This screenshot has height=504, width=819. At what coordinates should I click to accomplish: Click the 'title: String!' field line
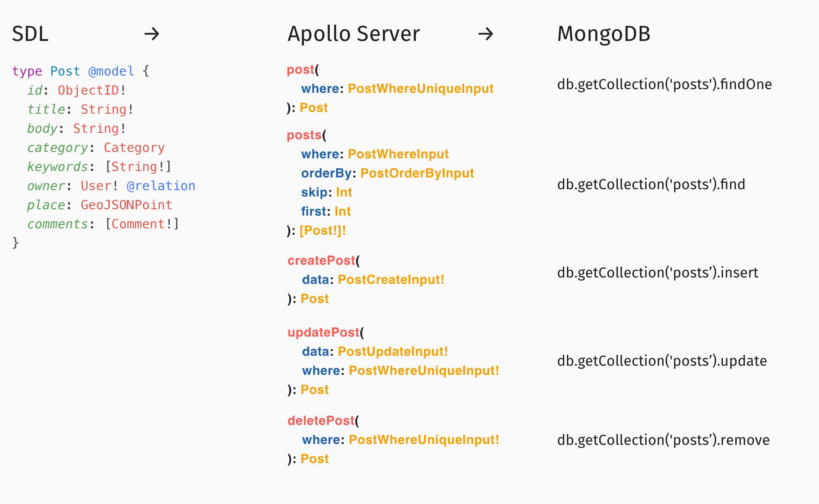80,109
